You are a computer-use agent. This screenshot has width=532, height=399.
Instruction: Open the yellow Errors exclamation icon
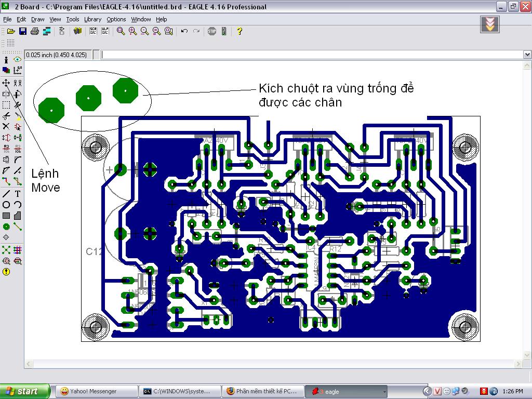(6, 272)
